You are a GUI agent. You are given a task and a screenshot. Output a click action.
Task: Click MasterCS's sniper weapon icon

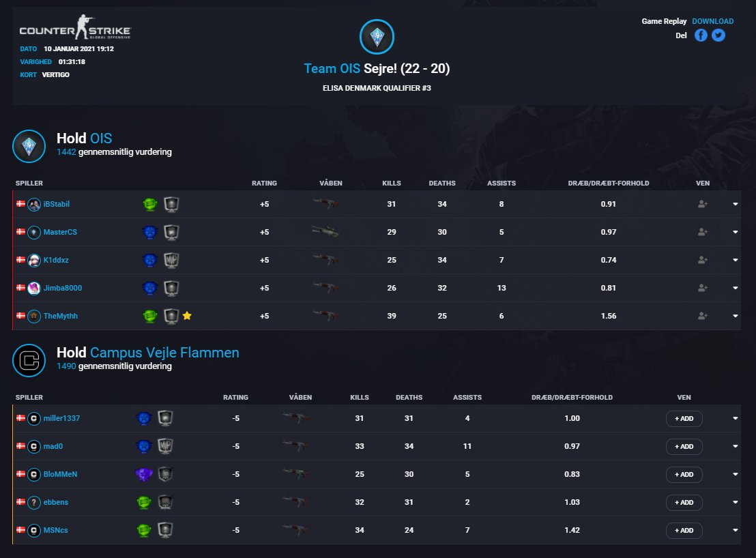pos(325,232)
